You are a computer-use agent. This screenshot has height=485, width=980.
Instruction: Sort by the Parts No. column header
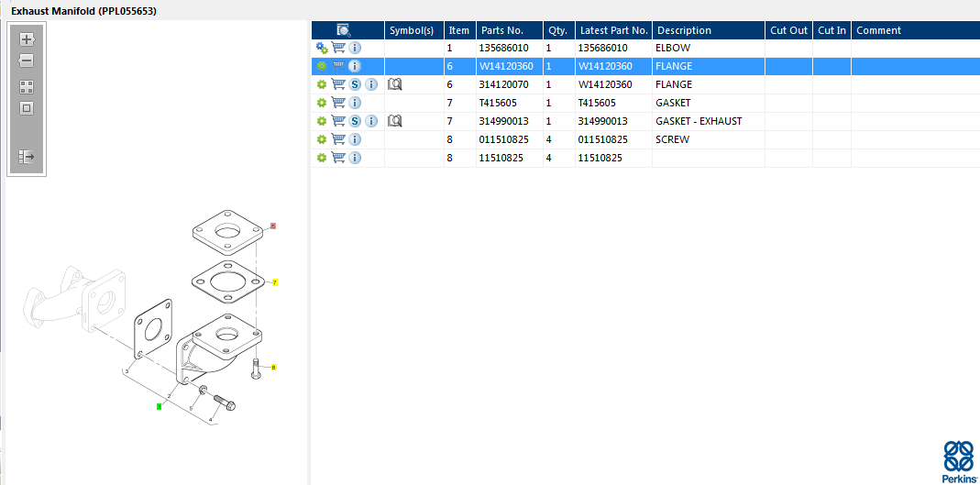coord(501,30)
